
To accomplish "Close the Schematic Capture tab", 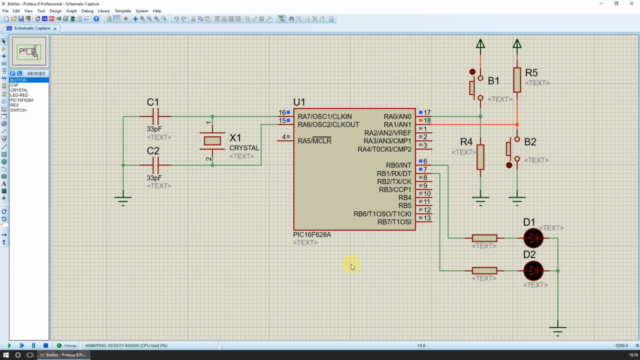I will tap(55, 29).
